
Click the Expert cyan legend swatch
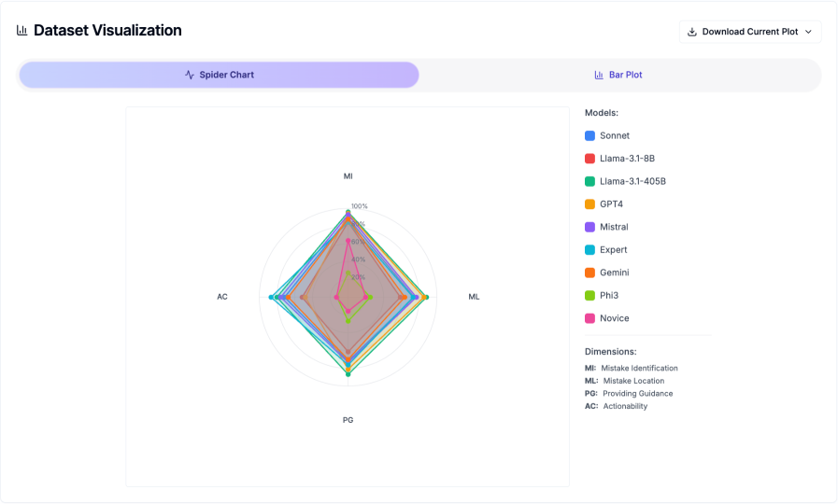590,250
